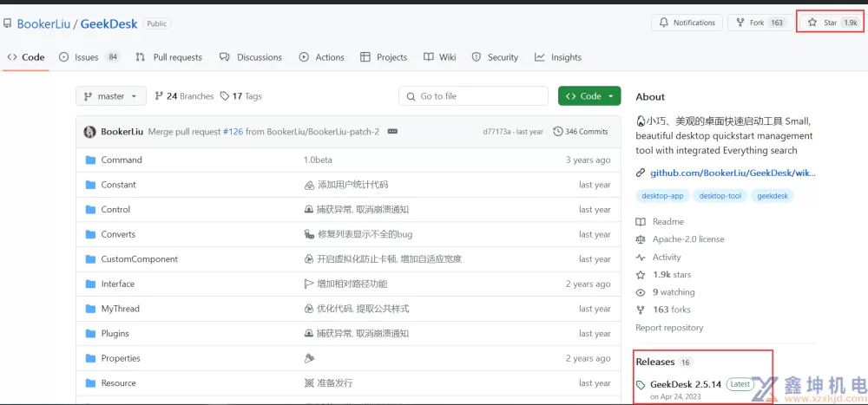This screenshot has height=405, width=868.
Task: Select the desktop-tool topic tag
Action: [720, 196]
